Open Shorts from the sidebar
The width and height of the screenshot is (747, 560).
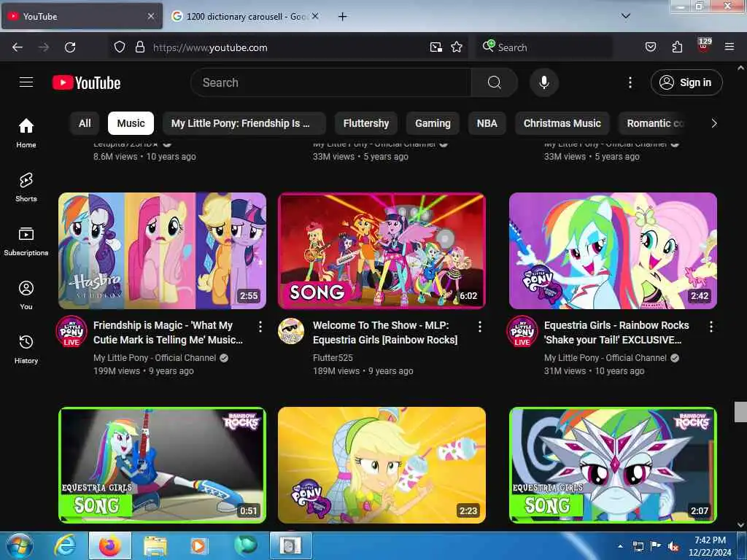tap(26, 187)
